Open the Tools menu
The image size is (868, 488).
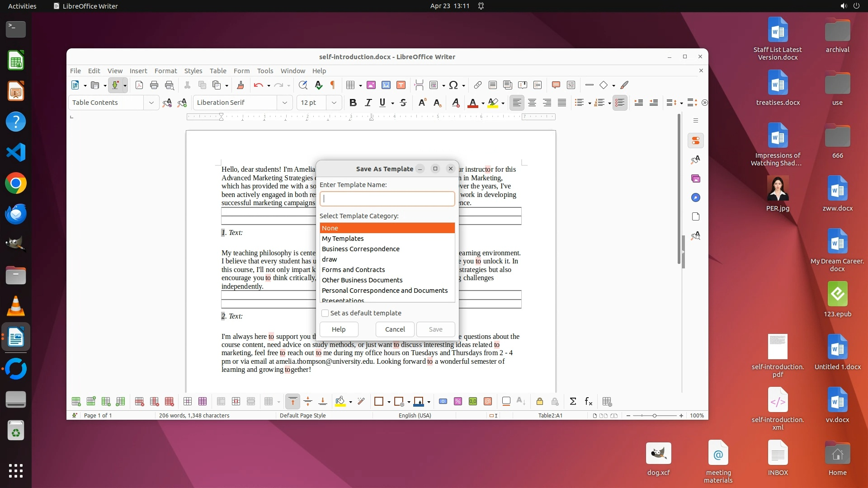pos(265,71)
